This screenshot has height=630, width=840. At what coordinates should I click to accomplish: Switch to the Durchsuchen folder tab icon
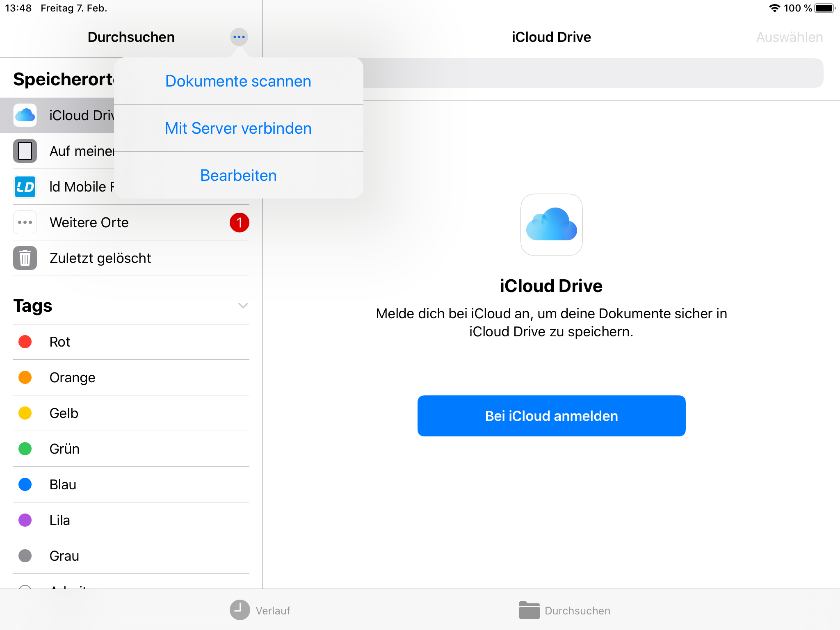(x=529, y=610)
